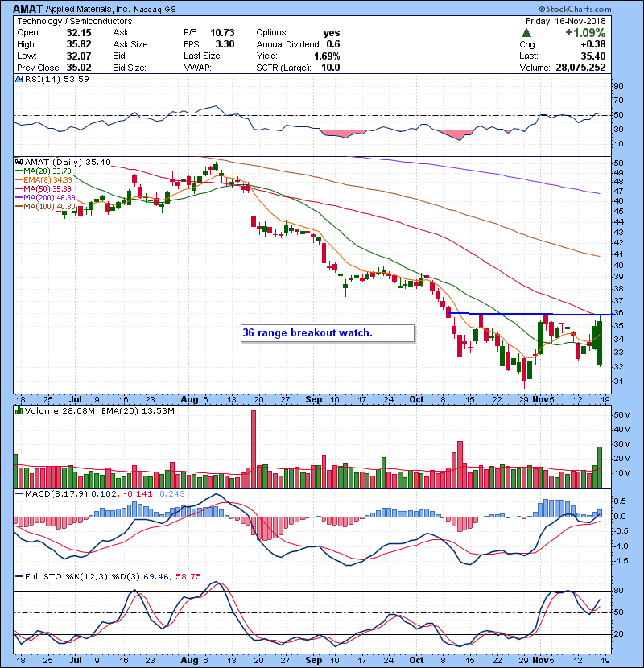Click the Applied Materials, Inc. company name

click(x=88, y=10)
